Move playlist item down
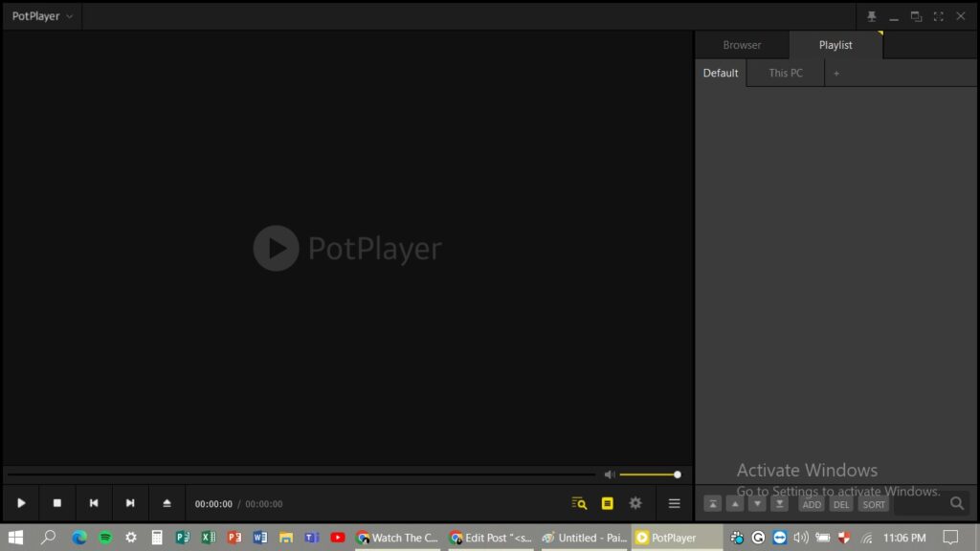This screenshot has width=980, height=551. (757, 504)
